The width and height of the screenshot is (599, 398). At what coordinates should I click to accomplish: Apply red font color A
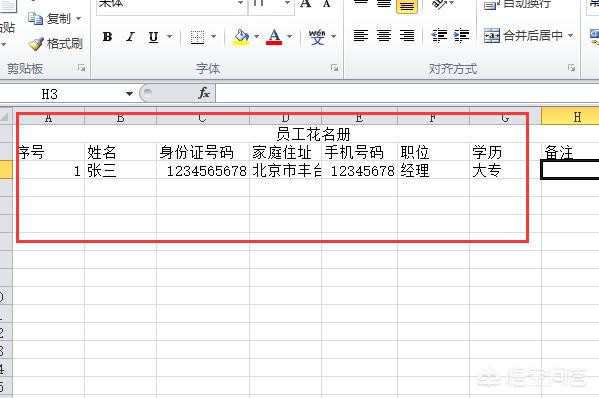pos(274,37)
